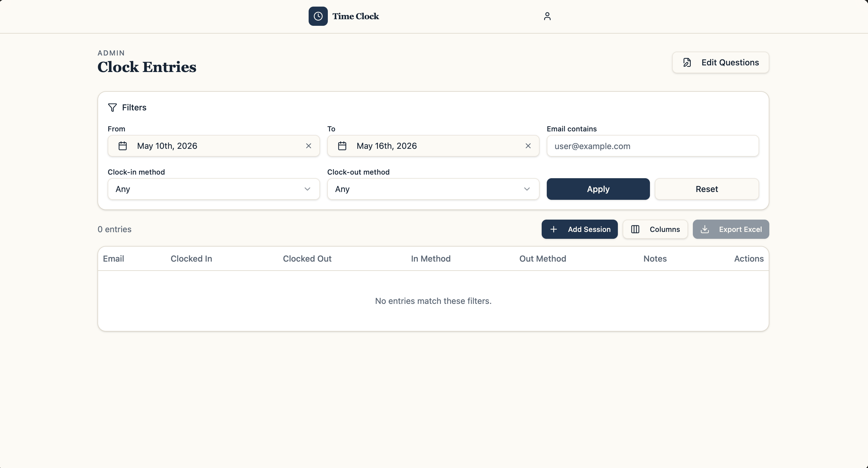Screen dimensions: 868x468
Task: Click the 0 entries count text
Action: 115,229
